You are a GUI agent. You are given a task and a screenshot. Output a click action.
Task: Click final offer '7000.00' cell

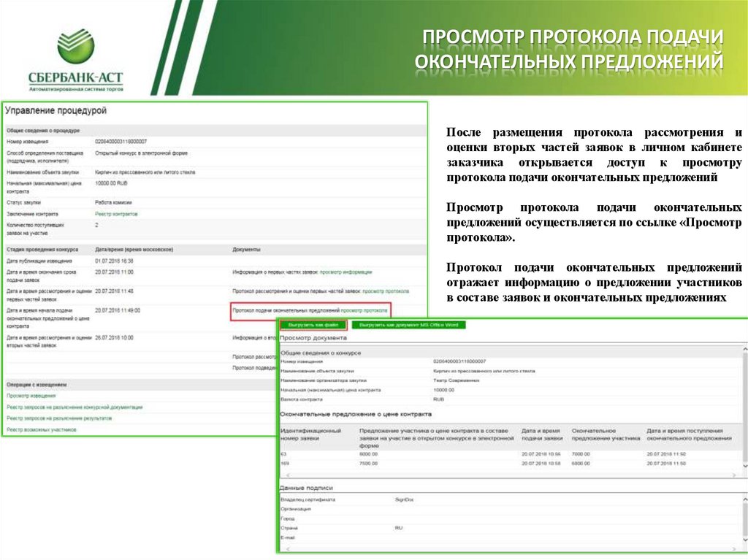[581, 454]
